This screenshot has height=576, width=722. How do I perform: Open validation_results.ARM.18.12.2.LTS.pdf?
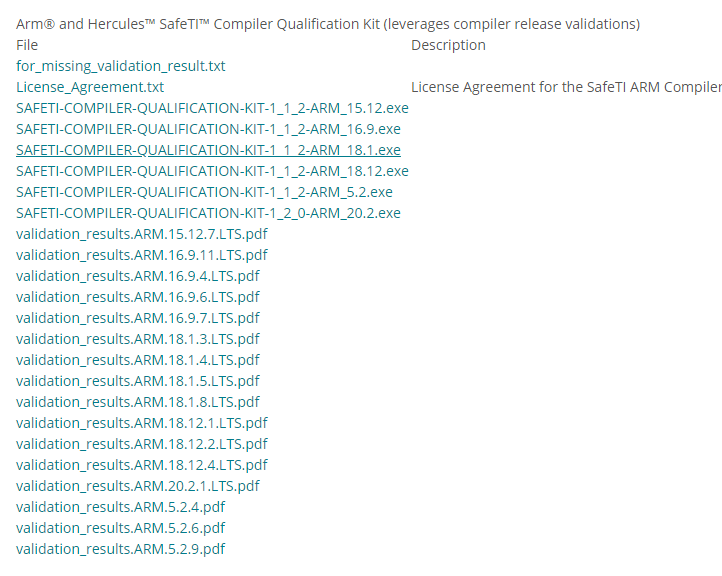142,444
